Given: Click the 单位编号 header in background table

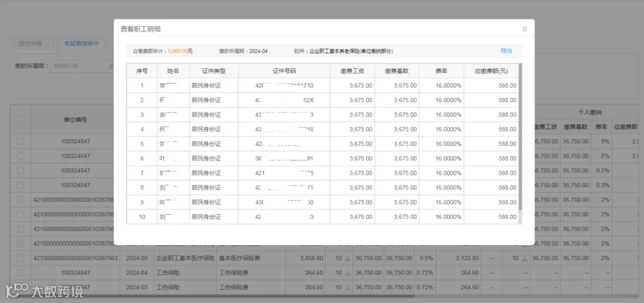Looking at the screenshot, I should pyautogui.click(x=75, y=120).
